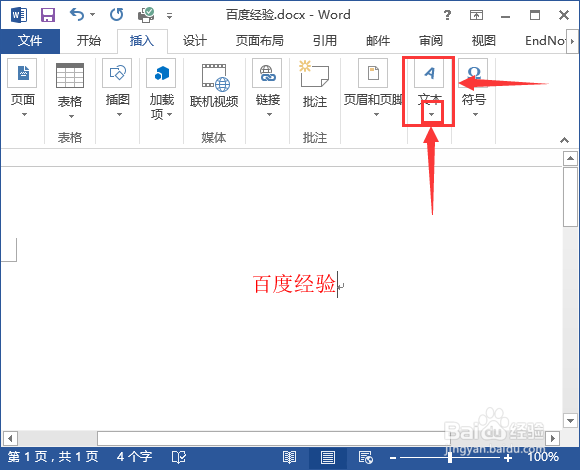
Task: Click the zoom slider handle
Action: 450,458
